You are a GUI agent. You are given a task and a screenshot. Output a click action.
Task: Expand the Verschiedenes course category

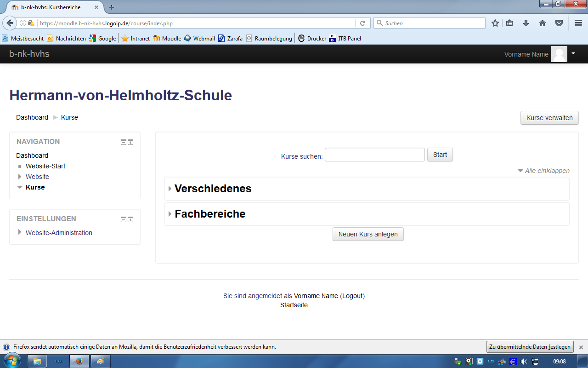[x=213, y=189]
